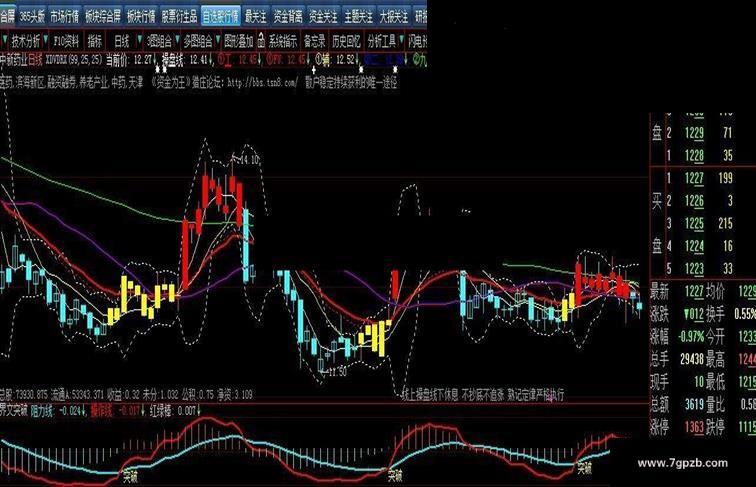The width and height of the screenshot is (756, 487).
Task: Open F10资料 company info
Action: coord(66,41)
